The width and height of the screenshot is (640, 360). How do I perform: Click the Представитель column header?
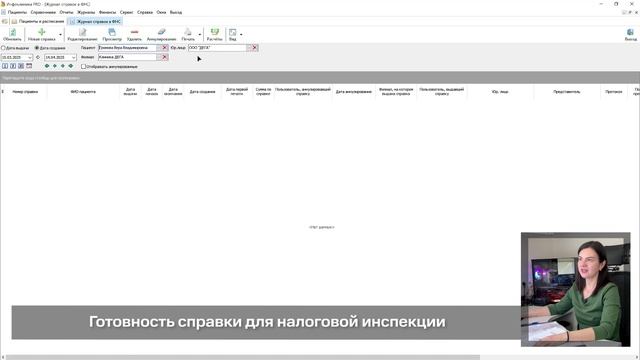pos(567,92)
